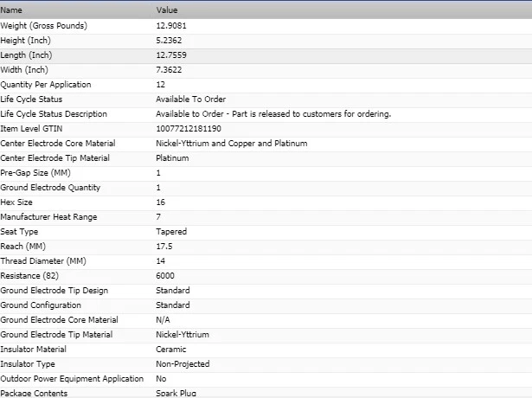This screenshot has height=398, width=532.
Task: Click the Outdoor Power Equipment Application row
Action: coord(71,379)
